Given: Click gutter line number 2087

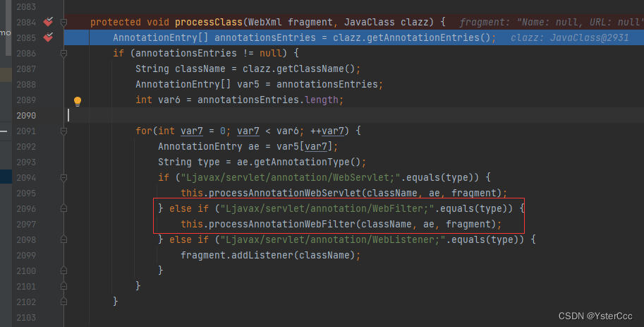Looking at the screenshot, I should pos(26,69).
